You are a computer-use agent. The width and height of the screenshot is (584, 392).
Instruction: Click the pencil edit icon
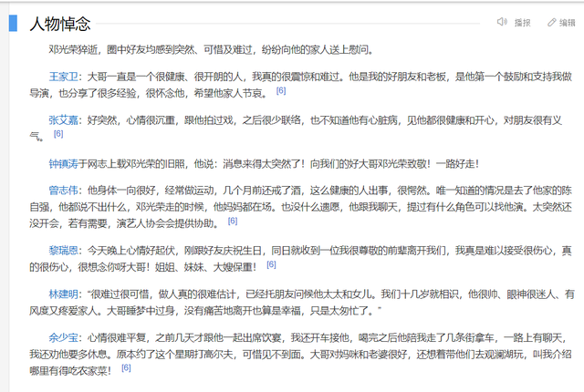551,23
